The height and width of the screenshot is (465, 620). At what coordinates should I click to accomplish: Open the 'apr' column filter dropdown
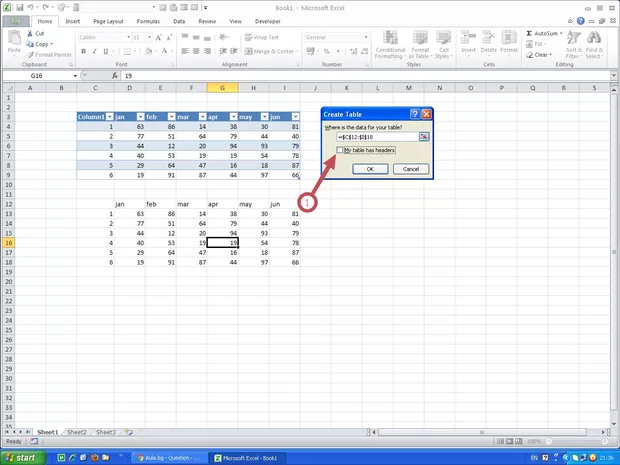coord(231,116)
